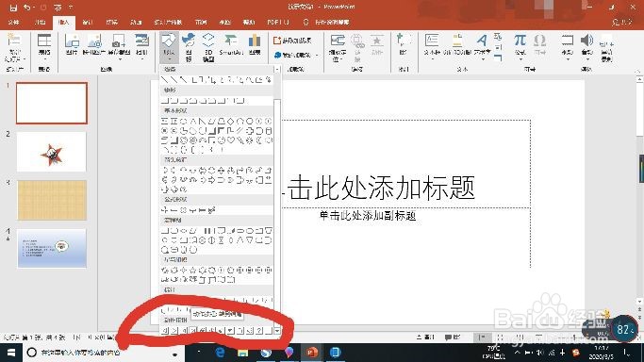
Task: Click the title placeholder 击此处添加标题
Action: [x=381, y=188]
